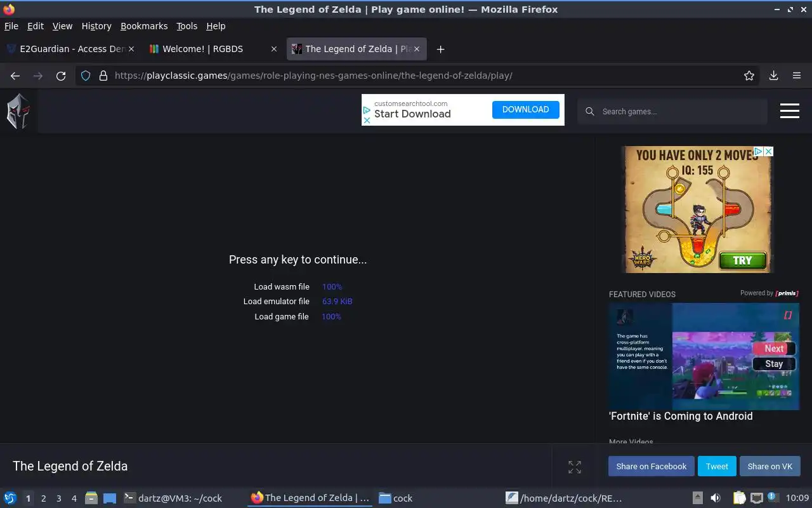The height and width of the screenshot is (508, 812).
Task: Toggle fullscreen for the game
Action: click(575, 467)
